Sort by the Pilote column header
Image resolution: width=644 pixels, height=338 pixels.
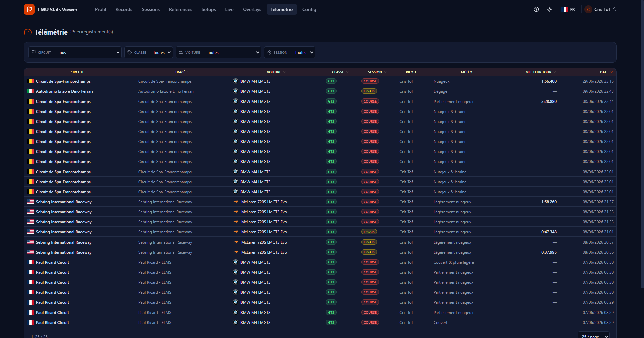(x=413, y=72)
